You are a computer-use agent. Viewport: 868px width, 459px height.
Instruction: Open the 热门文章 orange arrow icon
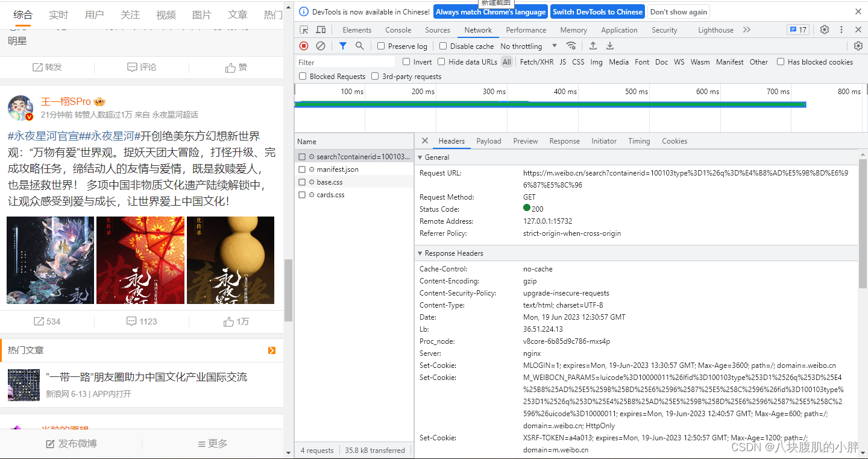272,350
